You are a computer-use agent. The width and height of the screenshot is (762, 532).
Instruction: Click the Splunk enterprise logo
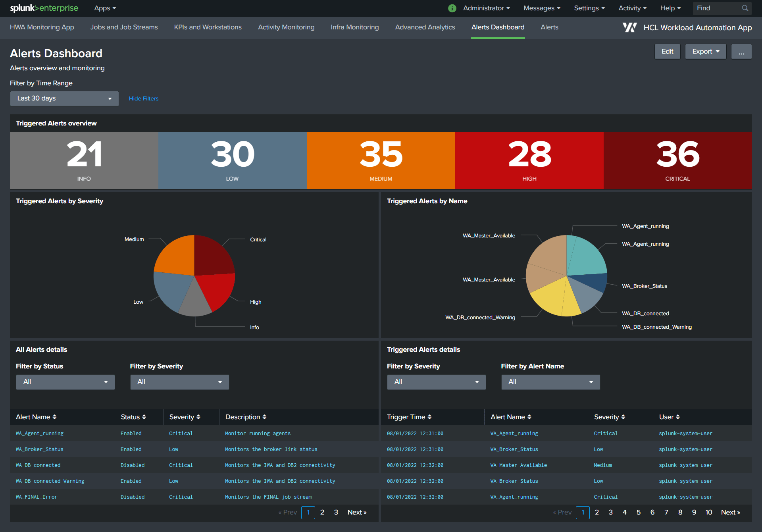[44, 8]
